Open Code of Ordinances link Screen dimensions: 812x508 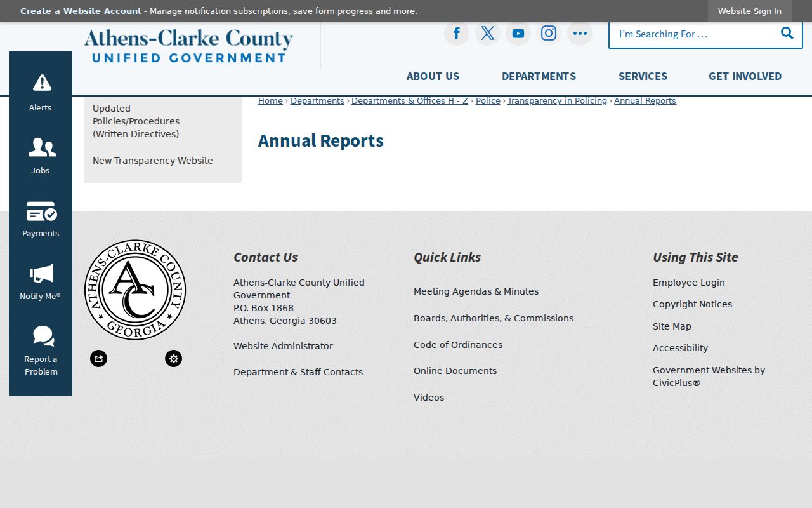458,345
